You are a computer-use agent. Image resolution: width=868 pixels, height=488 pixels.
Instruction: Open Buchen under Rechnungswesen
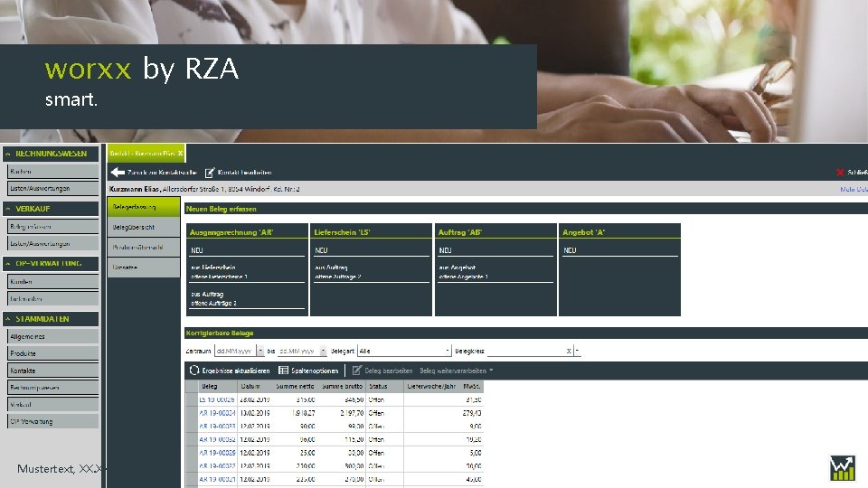click(52, 172)
